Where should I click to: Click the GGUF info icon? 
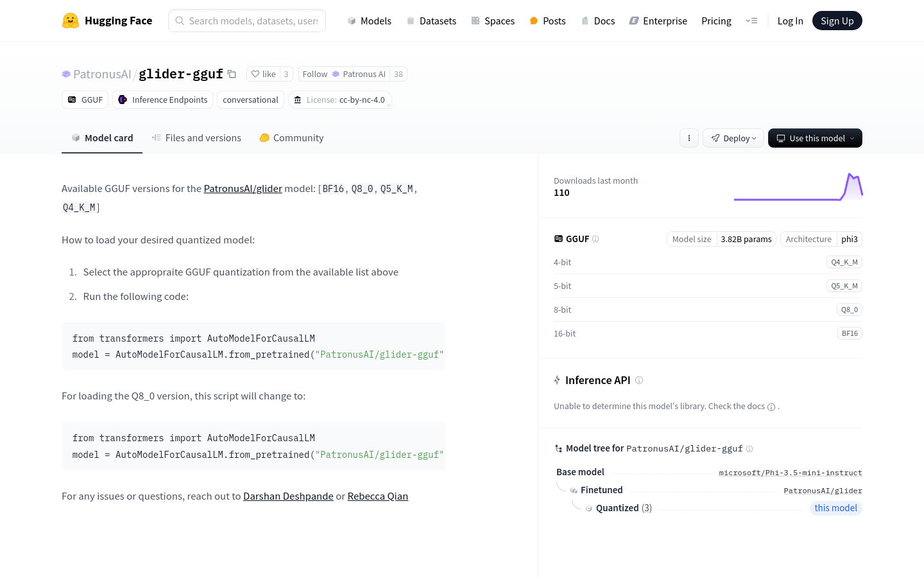595,239
